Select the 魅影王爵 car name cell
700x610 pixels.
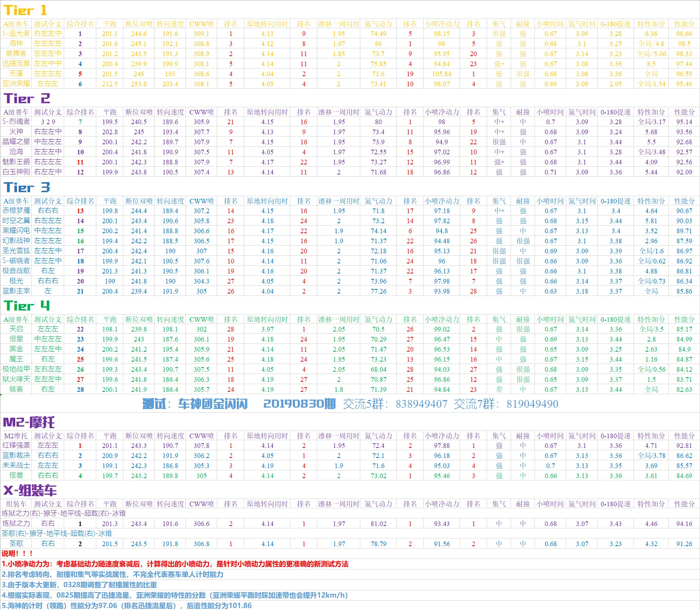tap(16, 162)
